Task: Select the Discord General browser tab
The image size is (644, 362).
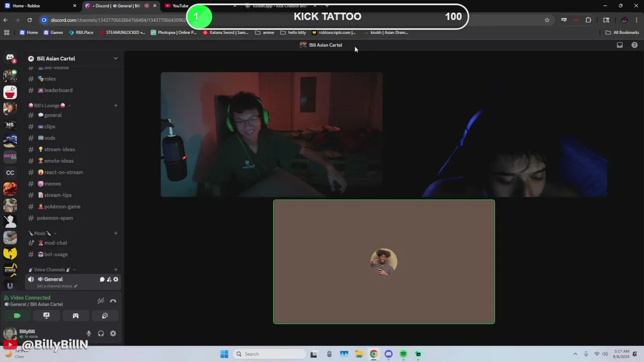Action: 120,6
